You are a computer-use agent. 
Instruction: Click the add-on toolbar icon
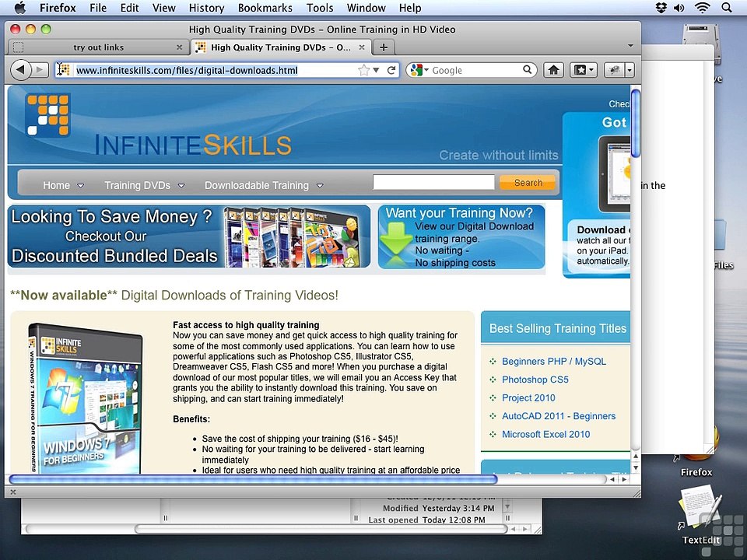(x=615, y=70)
